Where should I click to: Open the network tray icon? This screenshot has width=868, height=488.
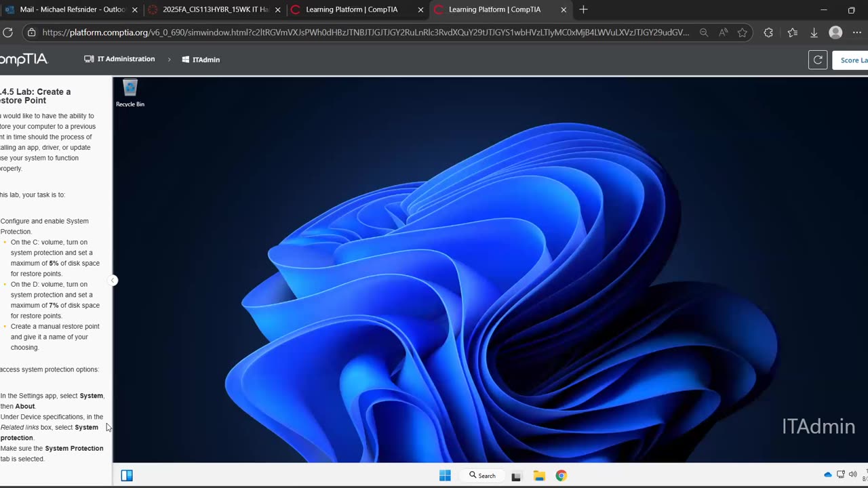(x=841, y=474)
